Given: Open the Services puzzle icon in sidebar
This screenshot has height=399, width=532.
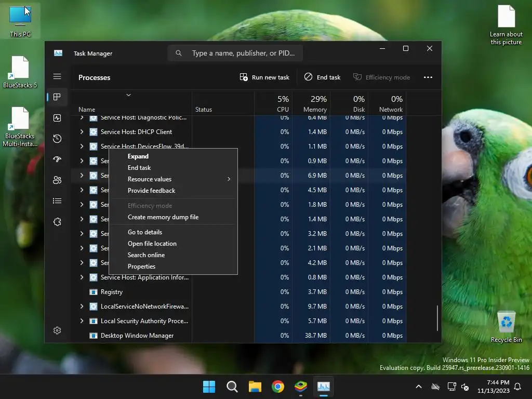Looking at the screenshot, I should [57, 222].
